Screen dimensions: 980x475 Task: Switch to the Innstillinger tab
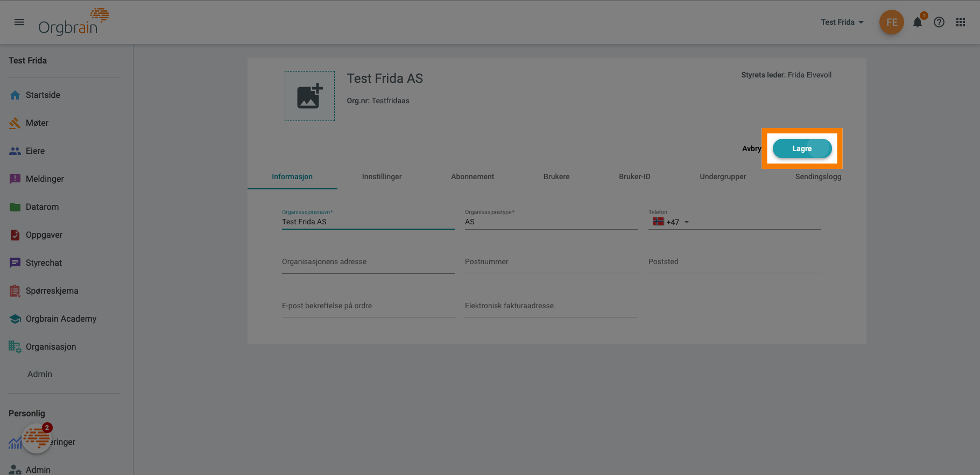pos(382,176)
